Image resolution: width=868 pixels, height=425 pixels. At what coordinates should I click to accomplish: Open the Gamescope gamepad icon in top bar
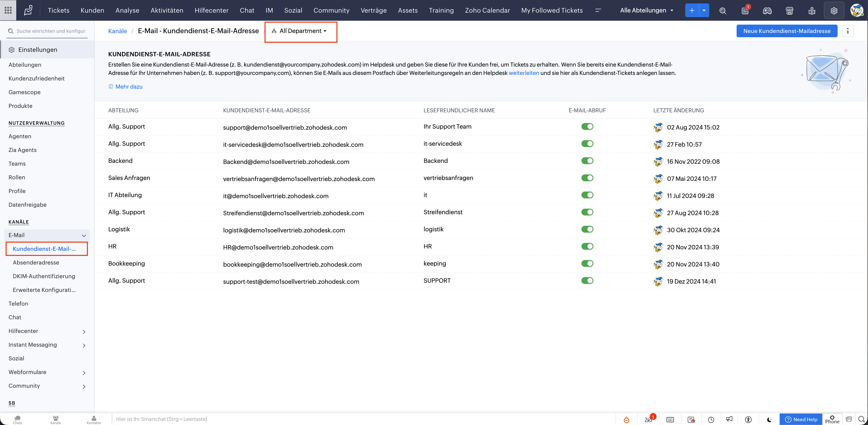pyautogui.click(x=767, y=11)
